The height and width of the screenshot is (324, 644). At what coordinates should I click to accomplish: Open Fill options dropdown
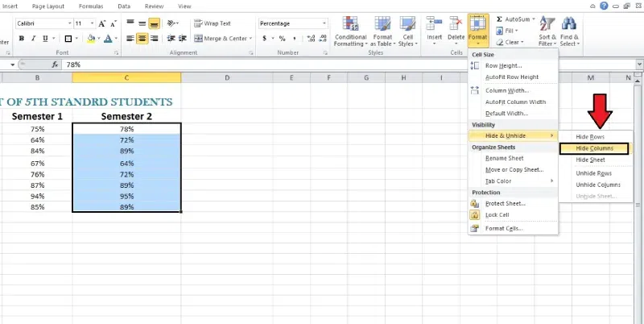(507, 31)
